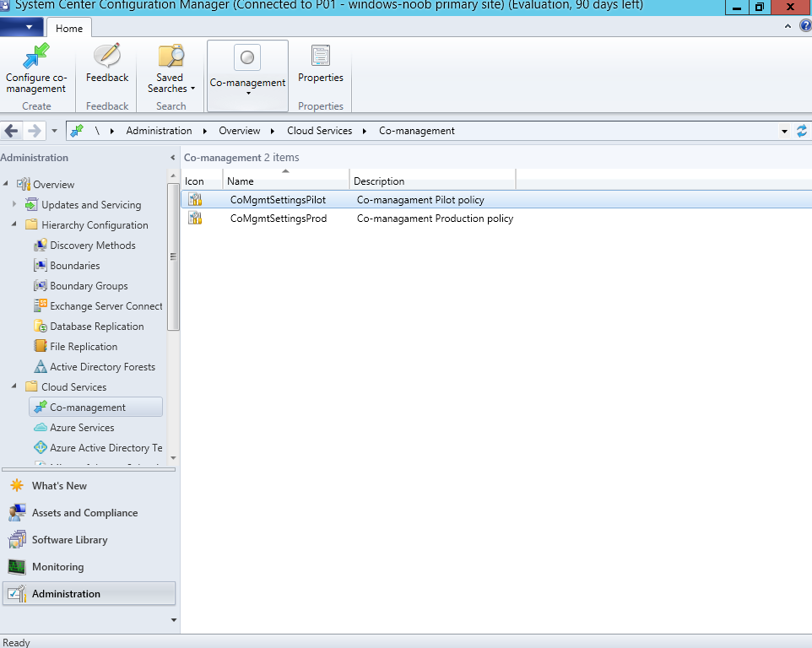Sort by the Description column header

coord(432,181)
